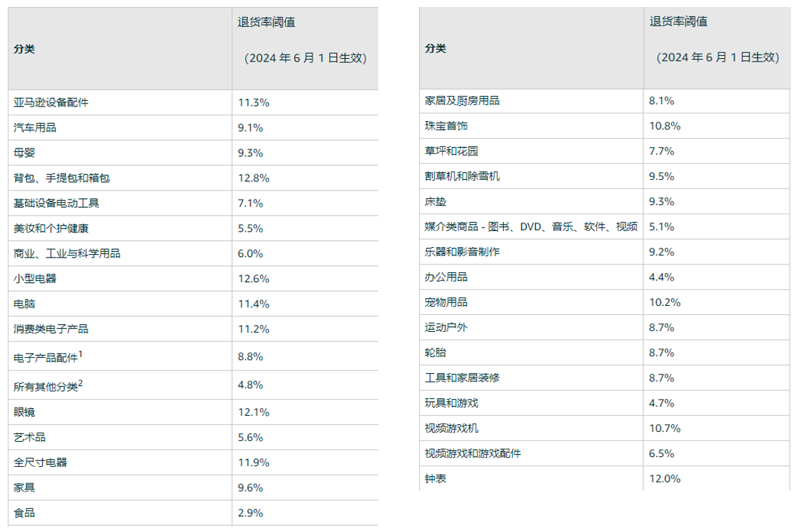Screen dimensions: 798x532
Task: Click the 家居及厨房用品 category cell
Action: [x=462, y=101]
